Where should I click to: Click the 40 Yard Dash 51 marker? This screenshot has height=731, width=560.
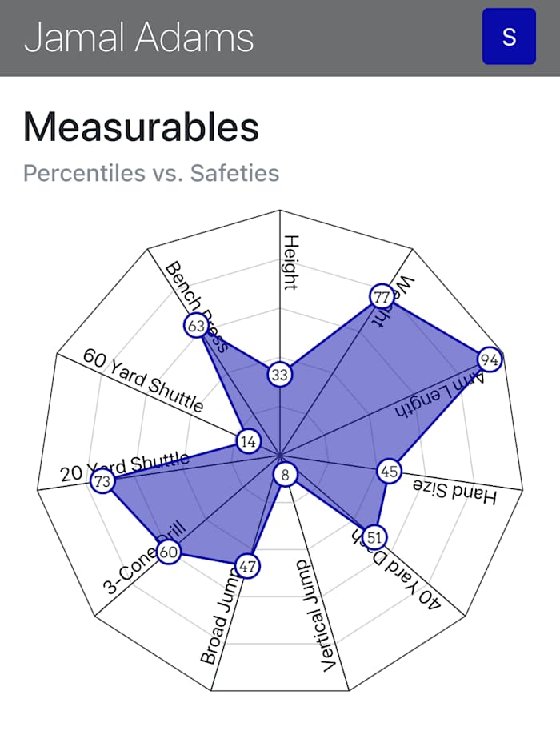tap(373, 536)
